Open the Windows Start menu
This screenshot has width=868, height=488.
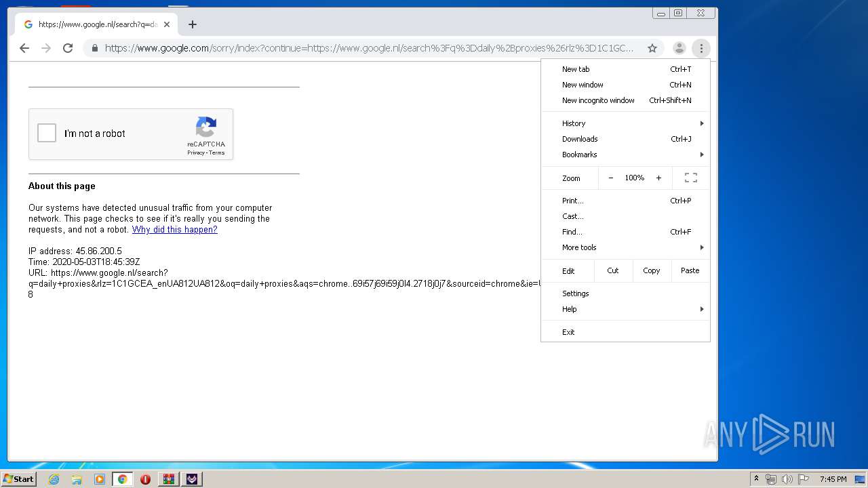(18, 479)
